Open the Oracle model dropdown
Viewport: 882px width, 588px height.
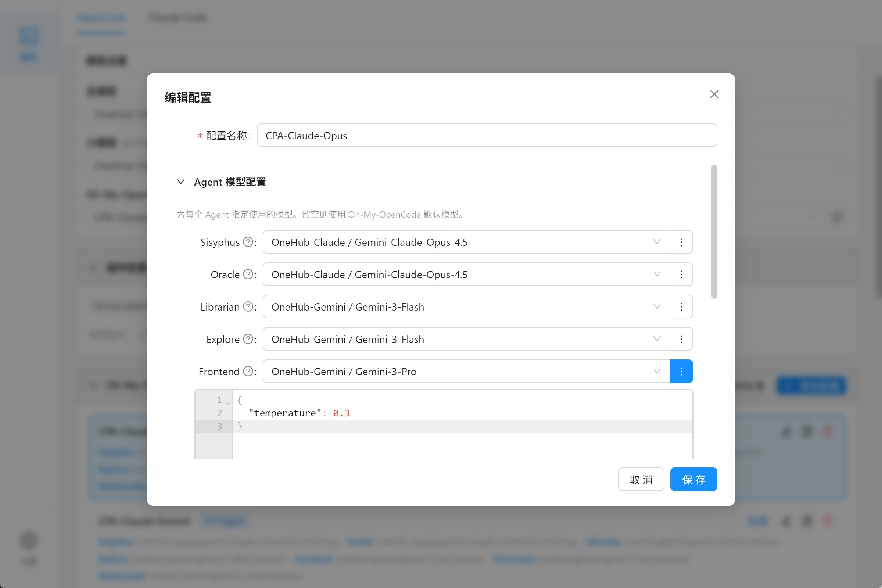pos(466,275)
